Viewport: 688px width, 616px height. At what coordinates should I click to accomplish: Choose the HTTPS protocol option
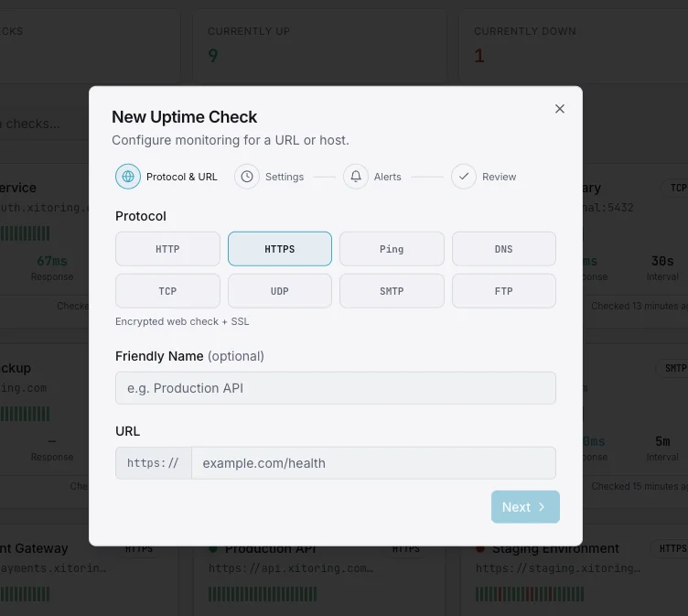coord(280,249)
